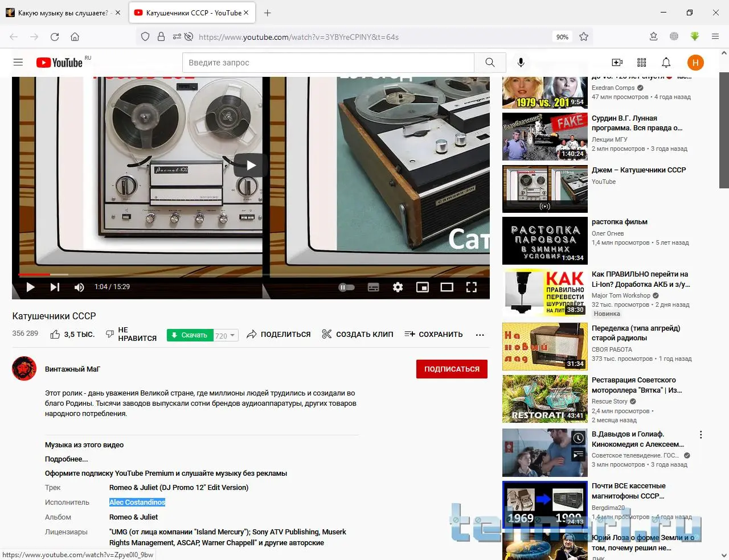The height and width of the screenshot is (560, 729).
Task: Open the browser home page
Action: [75, 37]
